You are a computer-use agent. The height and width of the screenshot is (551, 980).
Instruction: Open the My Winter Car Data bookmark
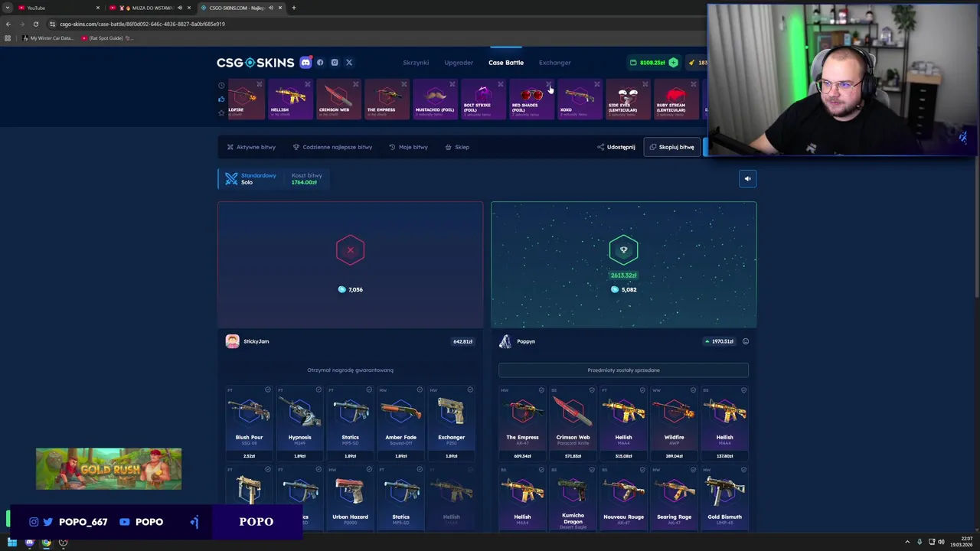coord(47,38)
